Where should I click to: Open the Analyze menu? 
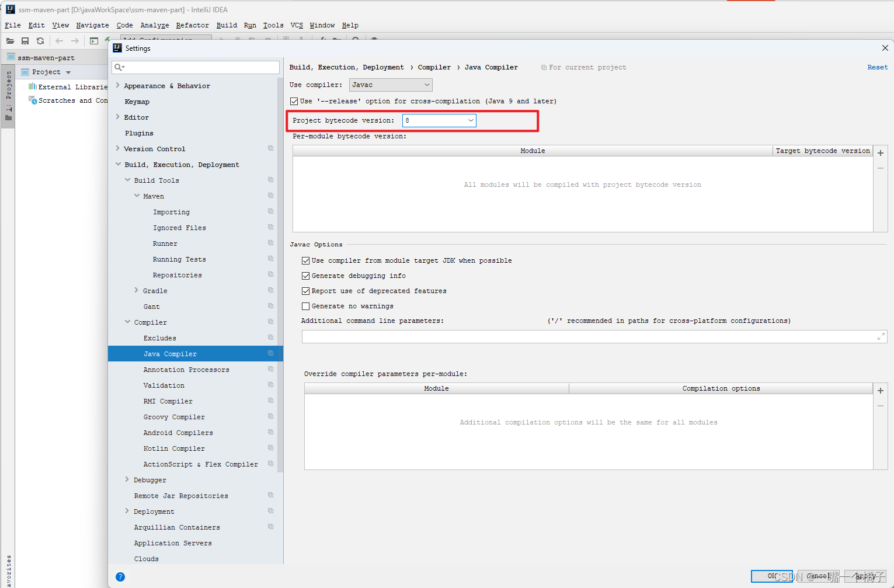[155, 25]
